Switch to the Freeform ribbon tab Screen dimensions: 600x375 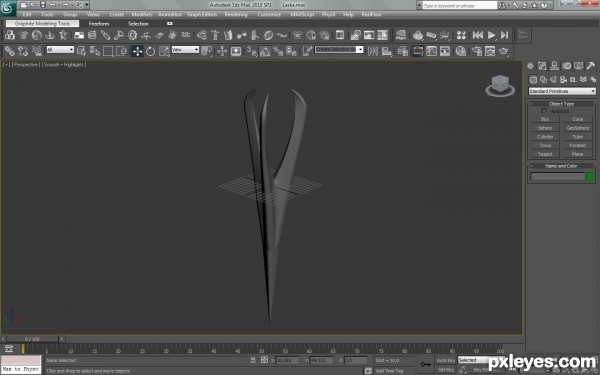tap(99, 24)
